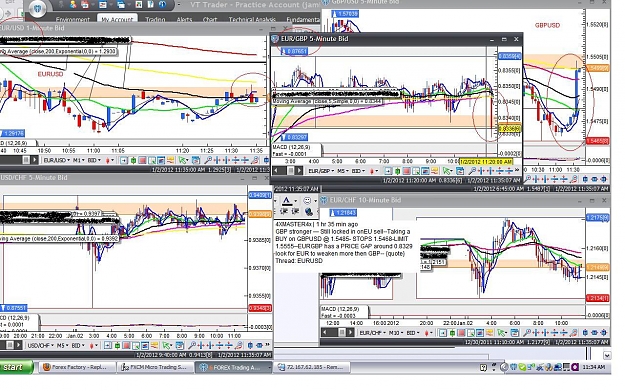Open candlestick chart type dropdown in EUR/GBP chart

pos(374,171)
